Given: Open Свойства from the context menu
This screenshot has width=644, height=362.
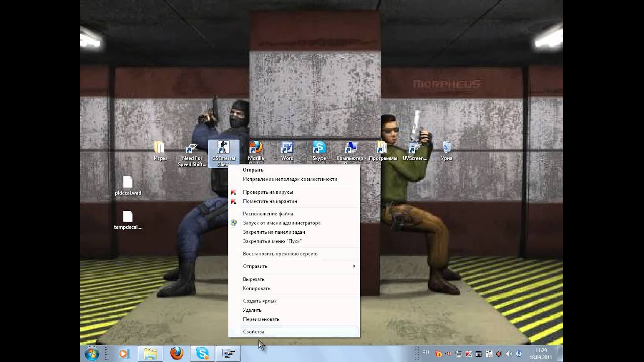Looking at the screenshot, I should tap(294, 332).
